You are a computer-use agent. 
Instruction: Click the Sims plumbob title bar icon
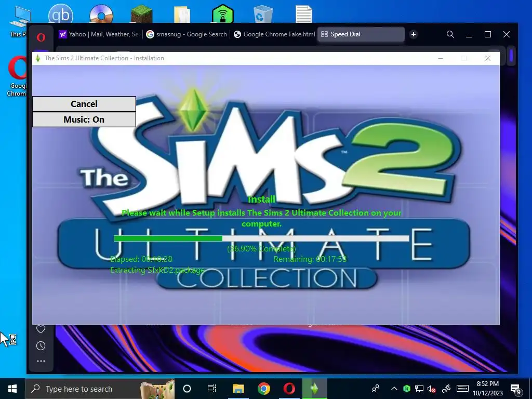[38, 58]
